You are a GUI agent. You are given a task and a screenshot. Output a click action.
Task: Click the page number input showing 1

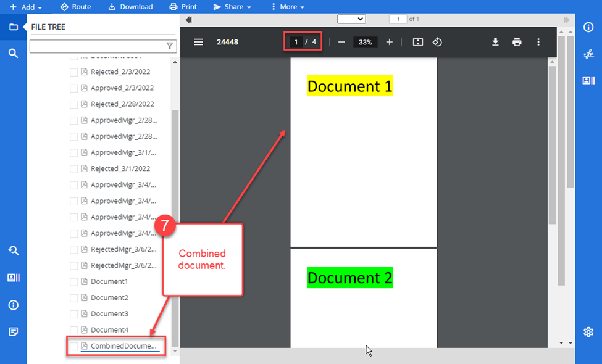pos(295,42)
